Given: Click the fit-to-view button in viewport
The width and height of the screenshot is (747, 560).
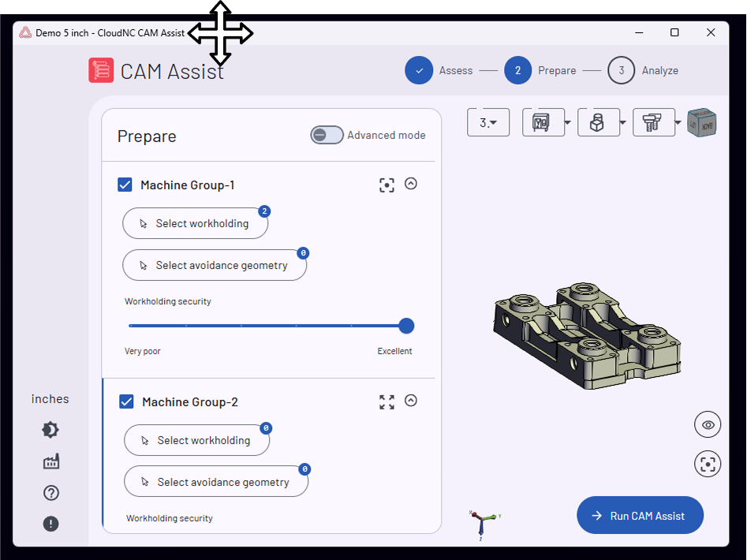Looking at the screenshot, I should click(x=708, y=464).
